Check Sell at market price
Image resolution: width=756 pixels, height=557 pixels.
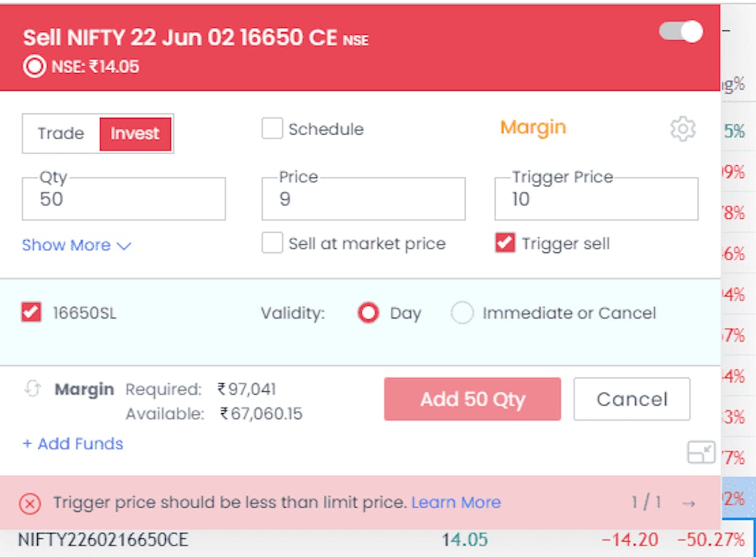pyautogui.click(x=272, y=243)
